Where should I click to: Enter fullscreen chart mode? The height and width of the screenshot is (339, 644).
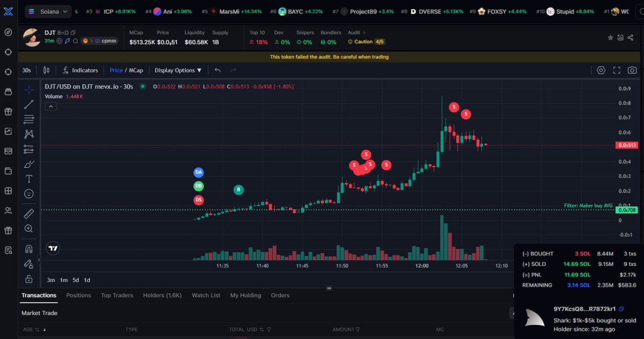point(617,70)
